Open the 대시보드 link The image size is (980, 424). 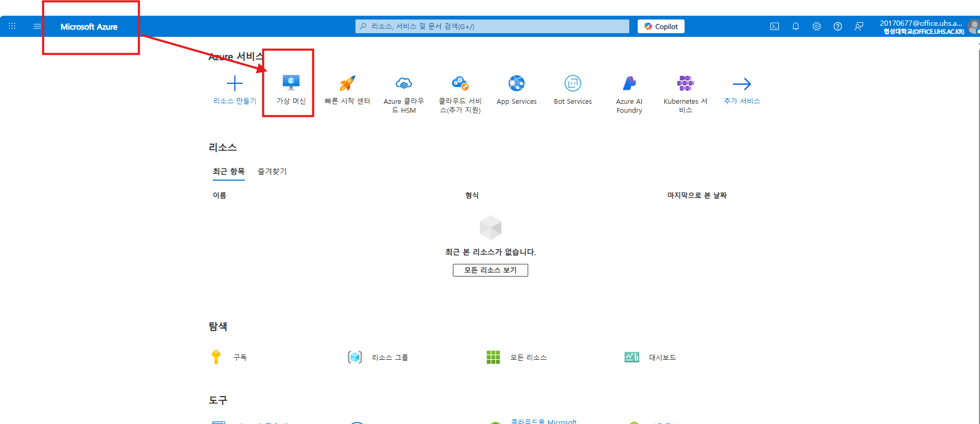[x=662, y=358]
